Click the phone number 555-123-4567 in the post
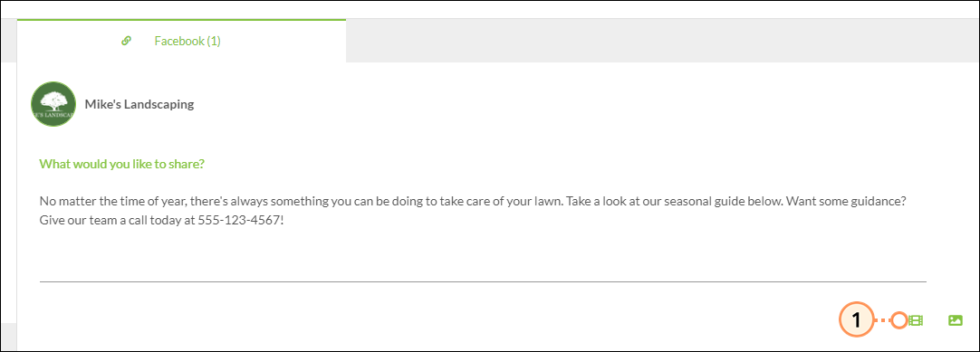The width and height of the screenshot is (980, 352). point(240,220)
